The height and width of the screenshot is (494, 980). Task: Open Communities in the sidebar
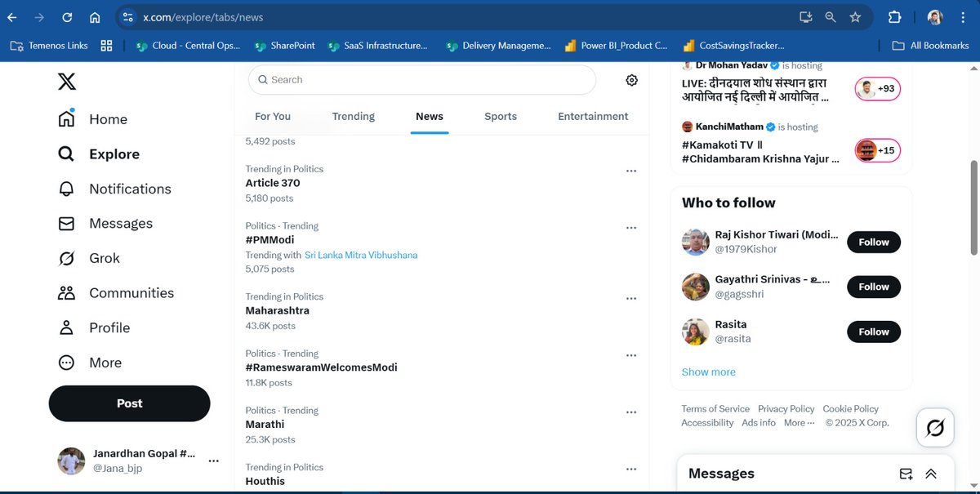tap(115, 293)
